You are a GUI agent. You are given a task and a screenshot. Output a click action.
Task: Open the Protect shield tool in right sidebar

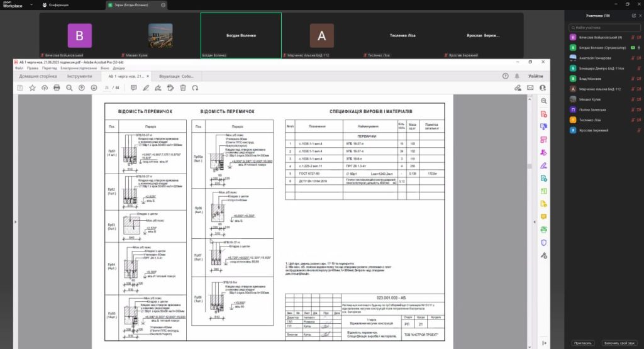click(543, 242)
